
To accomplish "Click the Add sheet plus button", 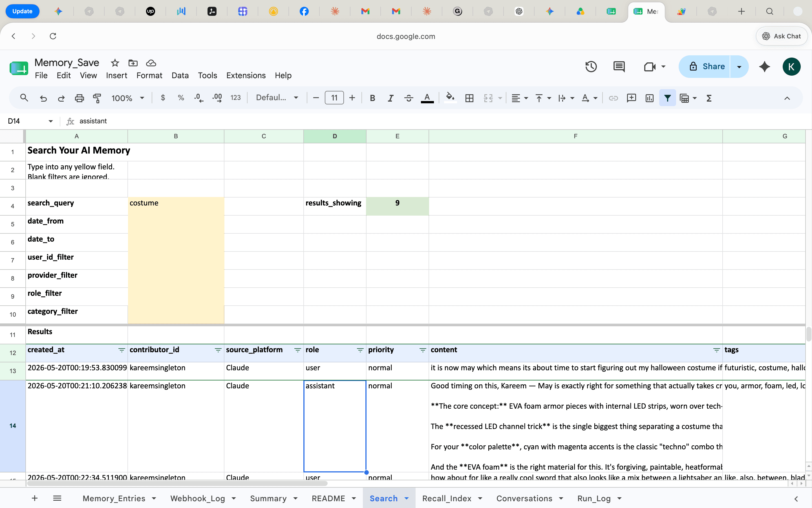I will click(x=35, y=498).
